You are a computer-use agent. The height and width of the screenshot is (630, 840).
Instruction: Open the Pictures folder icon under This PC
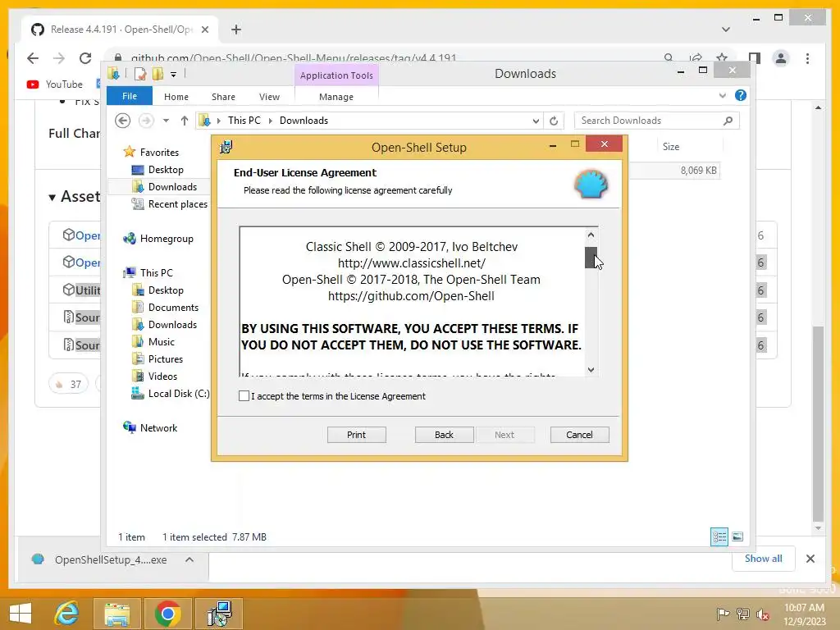click(138, 359)
